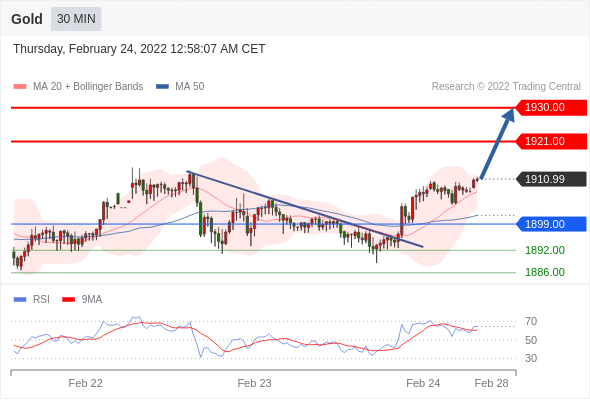Click the Gold instrument title
Screen dimensions: 590x400
[x=27, y=19]
